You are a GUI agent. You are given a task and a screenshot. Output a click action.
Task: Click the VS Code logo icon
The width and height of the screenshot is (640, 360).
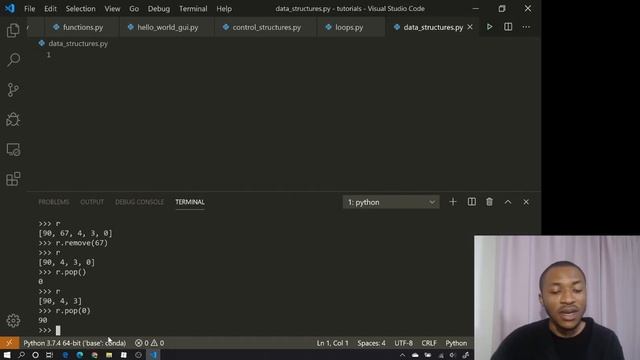point(10,8)
